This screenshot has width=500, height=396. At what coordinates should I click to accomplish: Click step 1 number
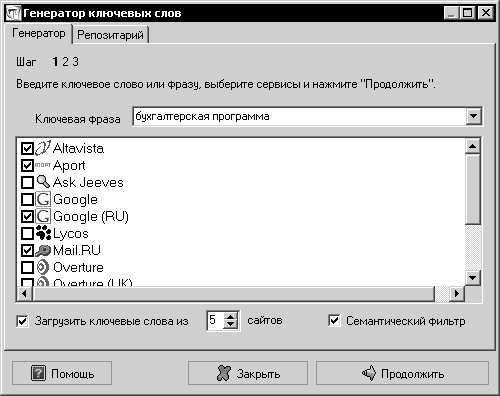pyautogui.click(x=55, y=62)
